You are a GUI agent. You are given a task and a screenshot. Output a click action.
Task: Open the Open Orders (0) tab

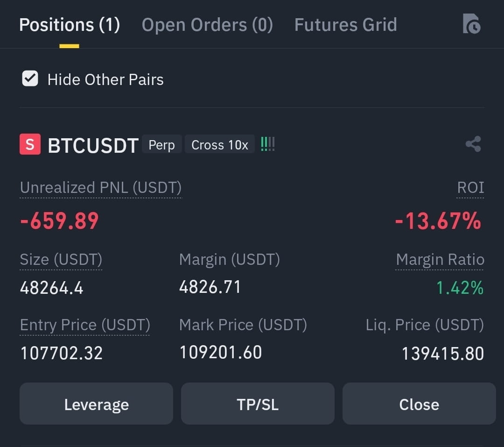207,25
